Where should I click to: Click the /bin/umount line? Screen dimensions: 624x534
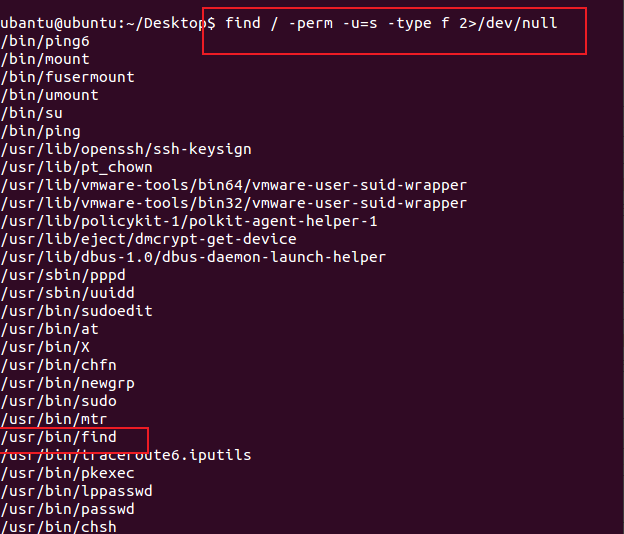pyautogui.click(x=50, y=95)
